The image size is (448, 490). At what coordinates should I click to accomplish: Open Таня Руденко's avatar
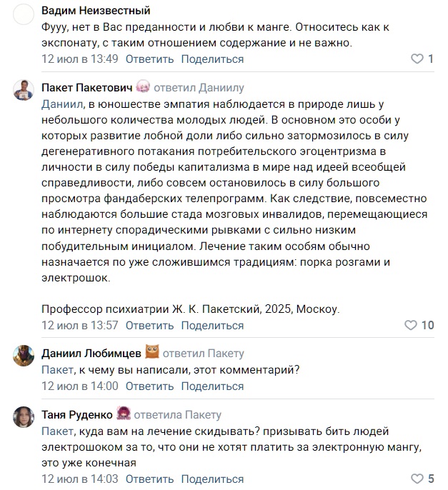tap(24, 417)
